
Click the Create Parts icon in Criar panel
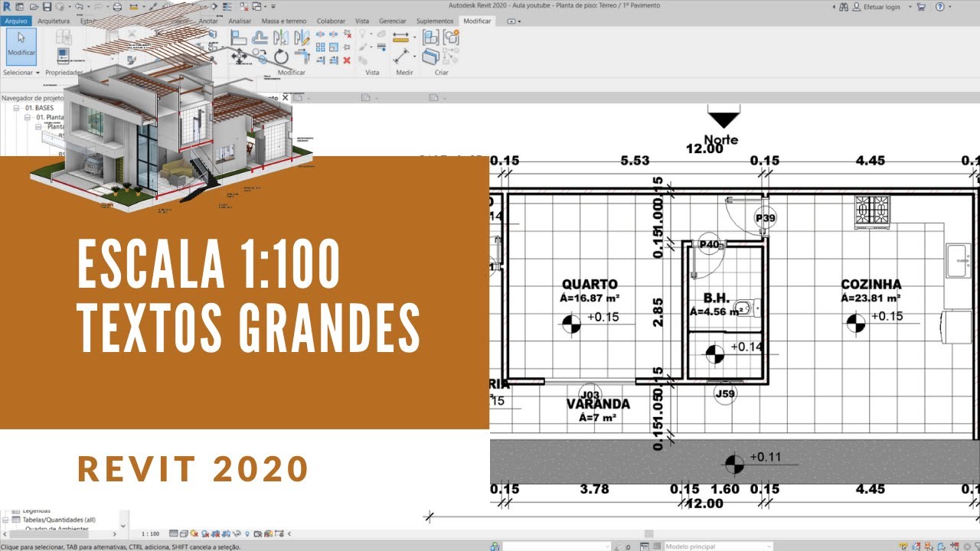tap(431, 56)
